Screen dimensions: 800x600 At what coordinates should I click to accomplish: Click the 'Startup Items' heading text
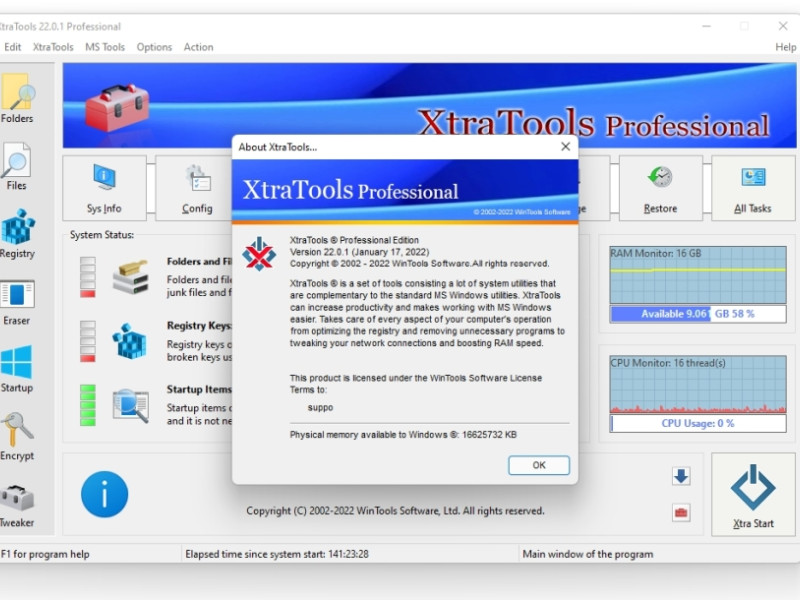tap(199, 389)
